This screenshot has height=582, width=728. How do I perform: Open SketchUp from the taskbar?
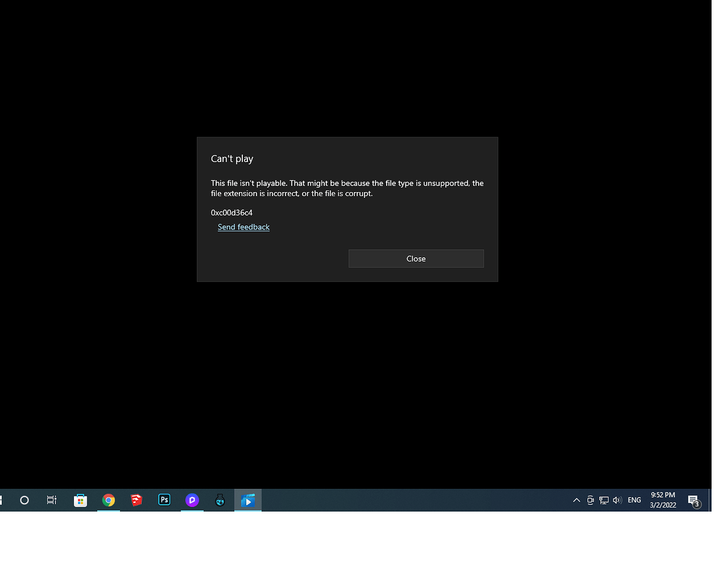click(x=136, y=500)
